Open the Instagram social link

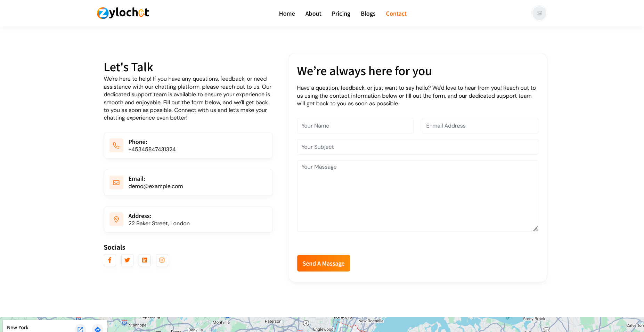click(162, 260)
